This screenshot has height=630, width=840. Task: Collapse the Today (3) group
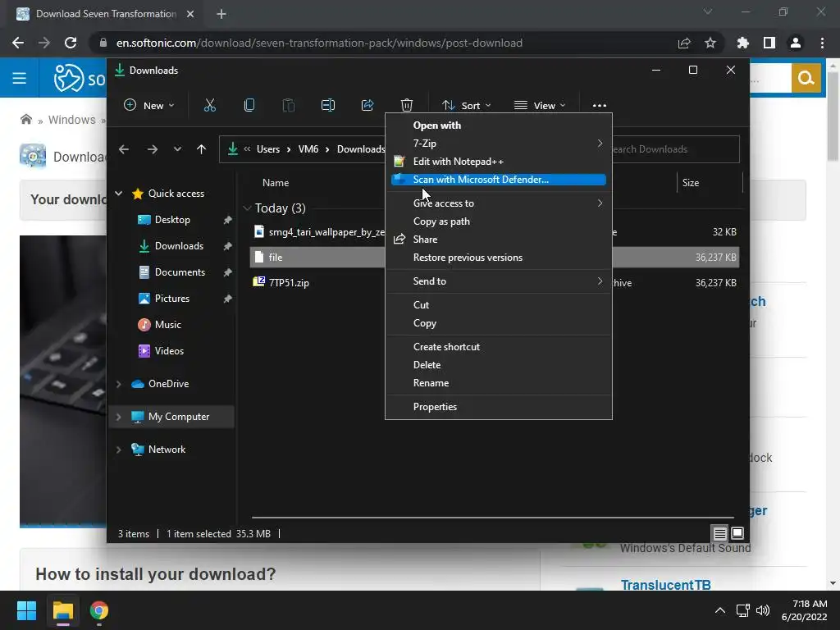(247, 208)
